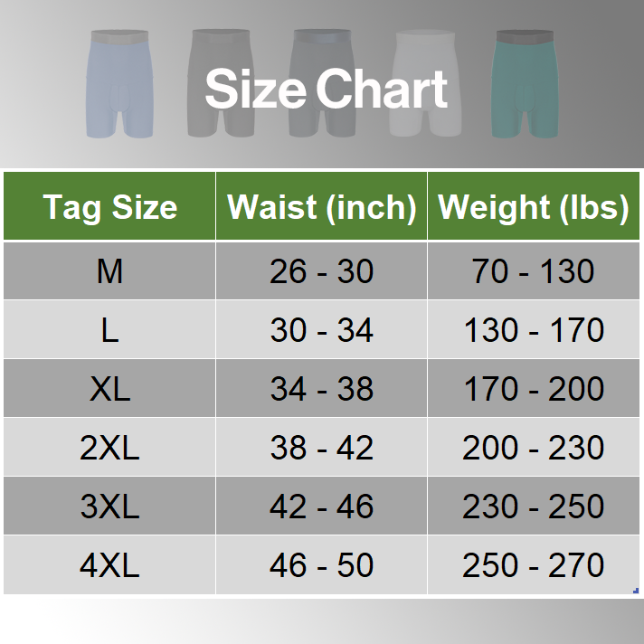
Task: Select the 70 - 130 weight cell
Action: pos(533,271)
